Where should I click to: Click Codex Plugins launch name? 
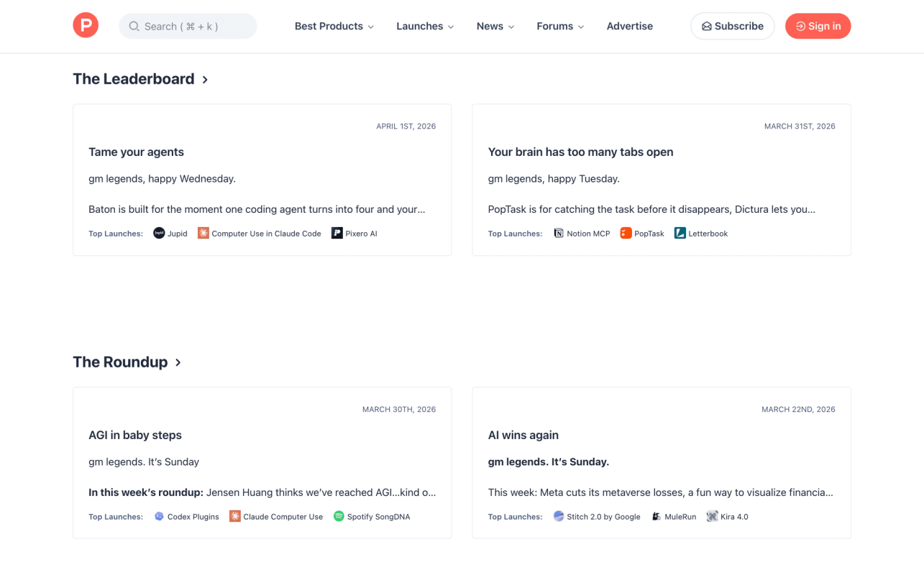coord(193,517)
